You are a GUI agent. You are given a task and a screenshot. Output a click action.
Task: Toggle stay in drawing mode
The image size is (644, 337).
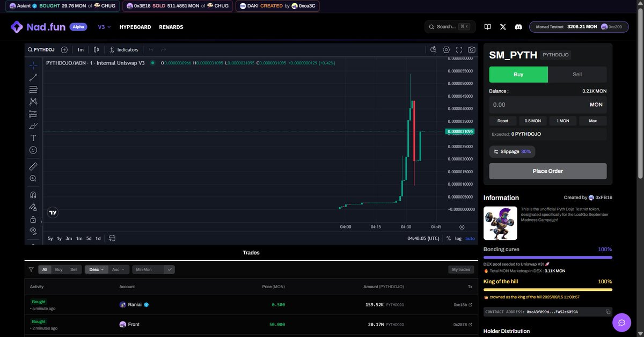click(x=33, y=207)
